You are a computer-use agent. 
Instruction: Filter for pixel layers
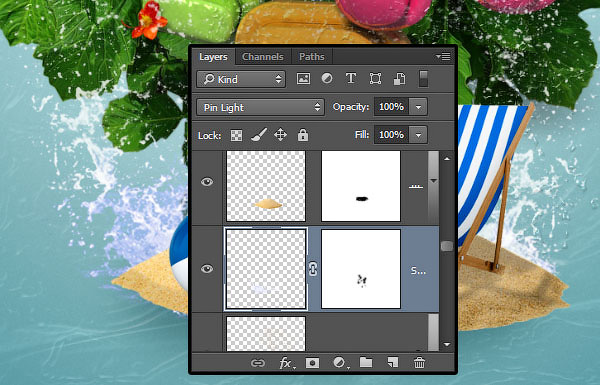tap(303, 79)
